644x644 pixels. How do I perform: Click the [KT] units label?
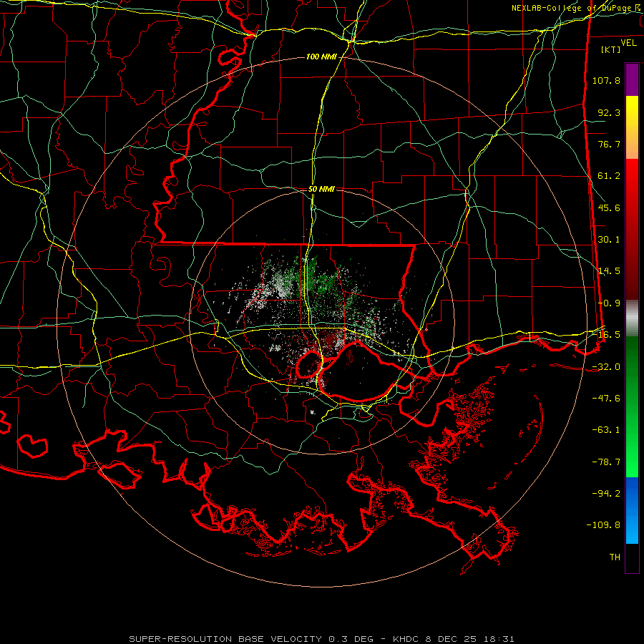pyautogui.click(x=611, y=49)
